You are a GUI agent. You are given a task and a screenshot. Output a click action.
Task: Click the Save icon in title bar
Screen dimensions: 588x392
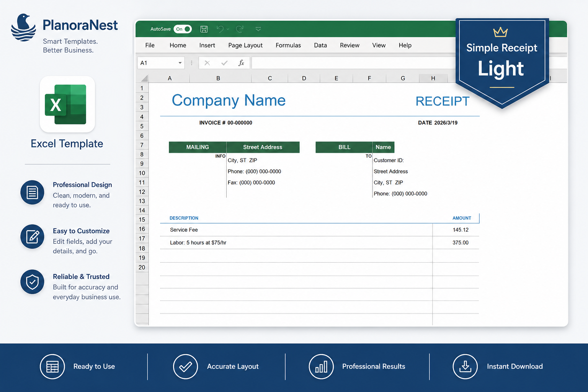coord(204,29)
